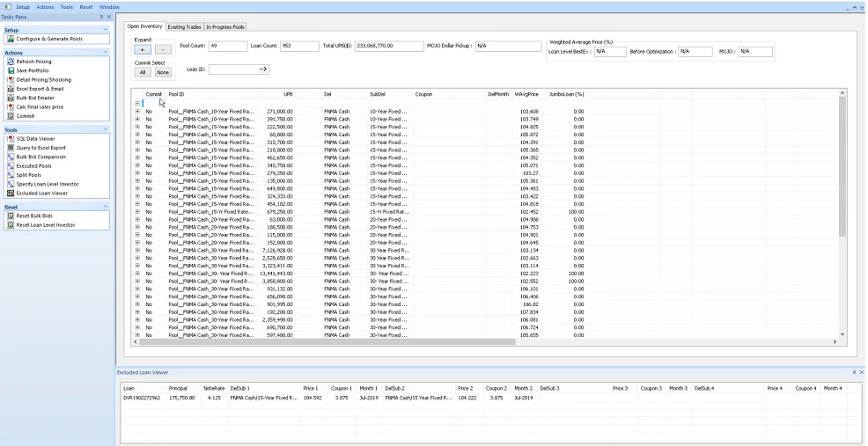Click the Pool Count field
Image resolution: width=868 pixels, height=446 pixels.
pos(228,46)
